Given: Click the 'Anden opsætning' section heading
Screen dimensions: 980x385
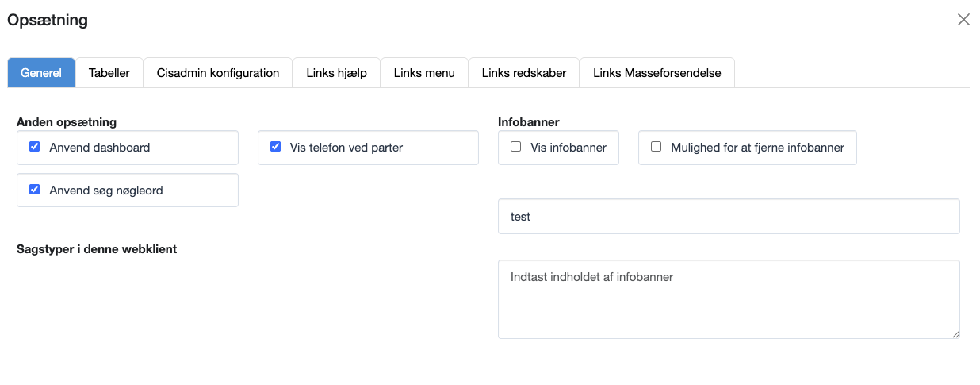Looking at the screenshot, I should coord(67,122).
